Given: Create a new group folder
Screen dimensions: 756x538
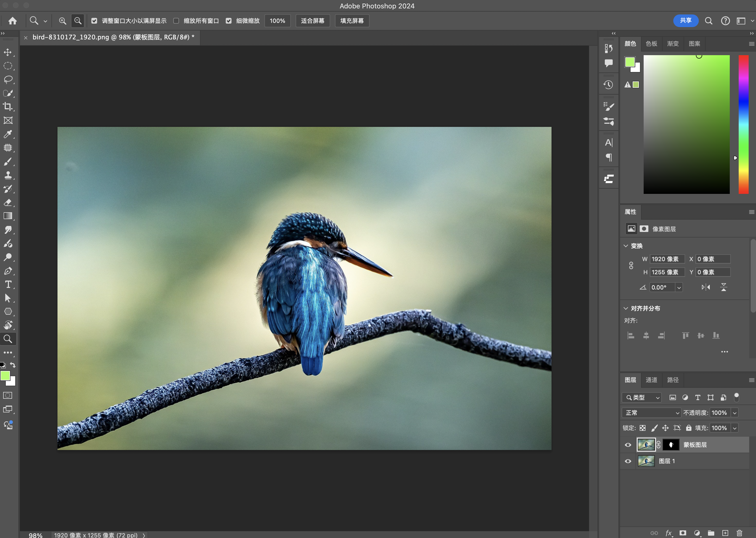Looking at the screenshot, I should coord(711,533).
